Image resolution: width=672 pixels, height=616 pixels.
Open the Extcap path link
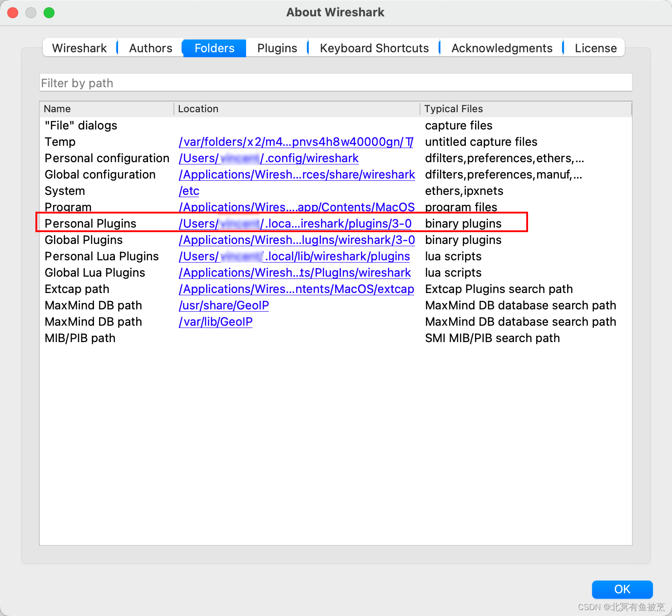(296, 289)
